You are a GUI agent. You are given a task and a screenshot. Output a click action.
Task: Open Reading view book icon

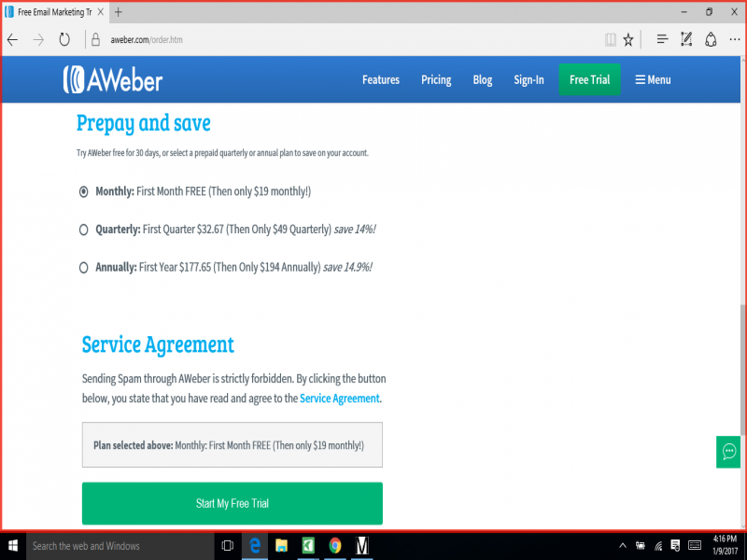(x=611, y=39)
